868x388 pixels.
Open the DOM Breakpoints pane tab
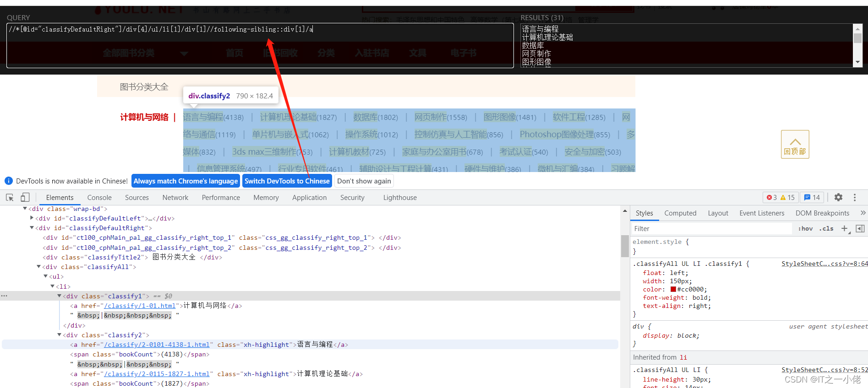(x=822, y=213)
